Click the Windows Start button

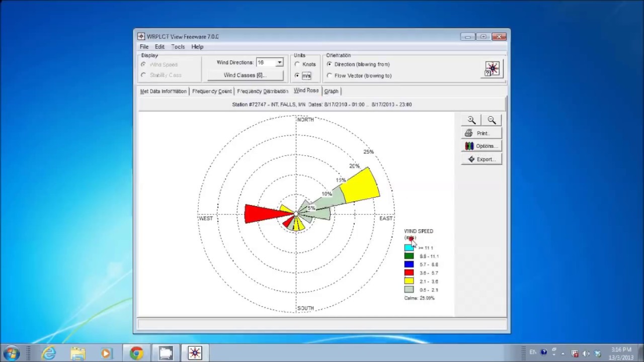coord(11,353)
